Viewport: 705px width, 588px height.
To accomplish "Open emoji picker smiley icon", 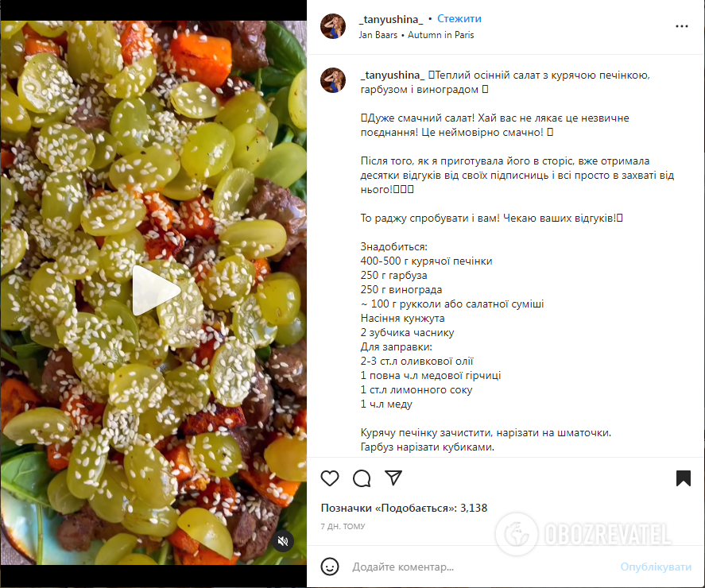I will (330, 567).
